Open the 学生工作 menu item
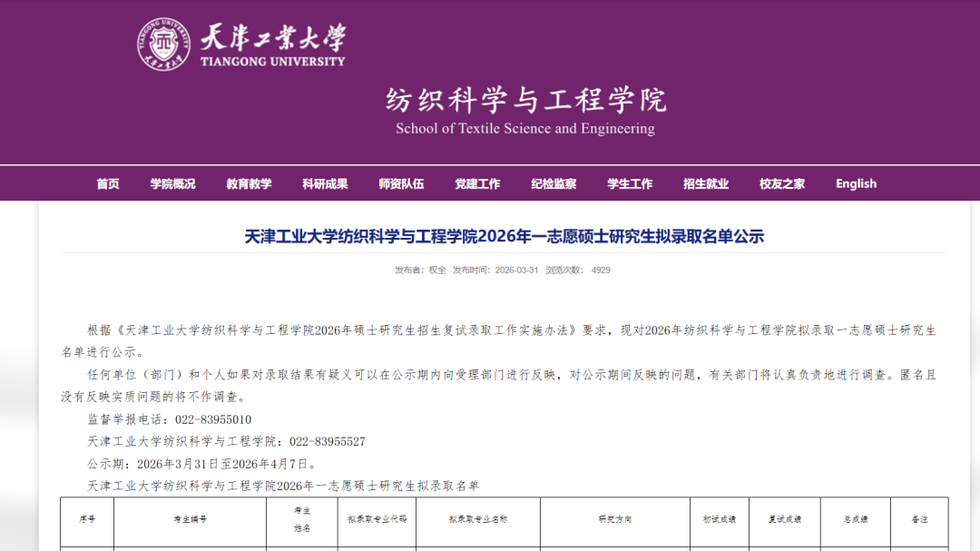Screen dimensions: 980x551 (630, 183)
